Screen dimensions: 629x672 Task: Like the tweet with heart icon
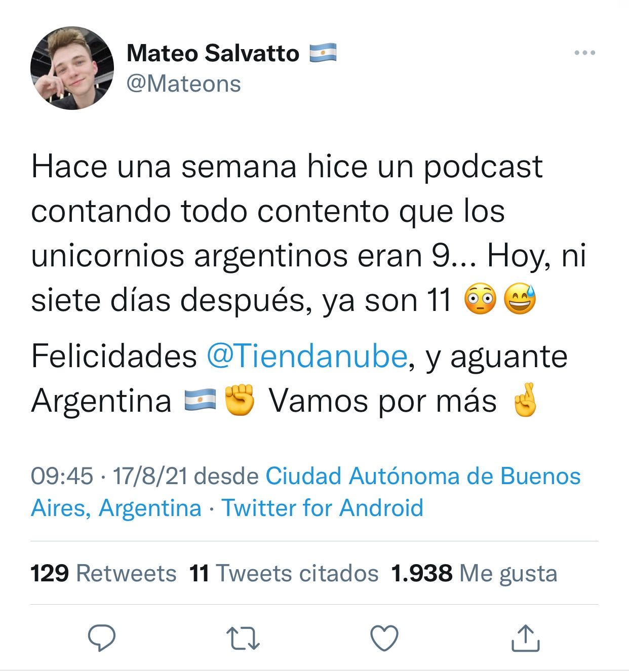pos(384,638)
